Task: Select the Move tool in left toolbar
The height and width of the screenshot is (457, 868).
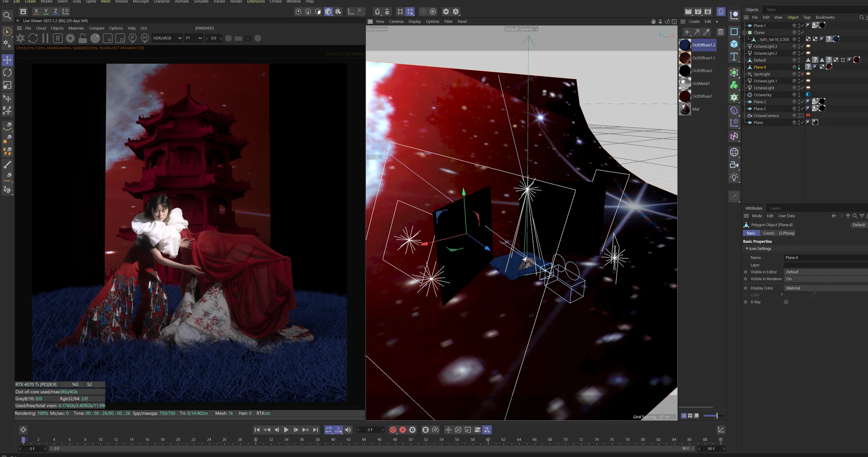Action: [7, 60]
